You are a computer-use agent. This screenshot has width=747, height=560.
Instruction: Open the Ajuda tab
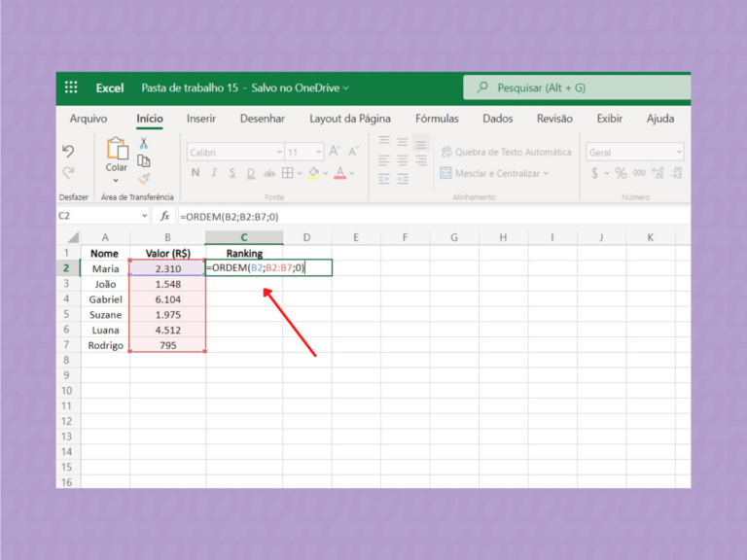[660, 119]
